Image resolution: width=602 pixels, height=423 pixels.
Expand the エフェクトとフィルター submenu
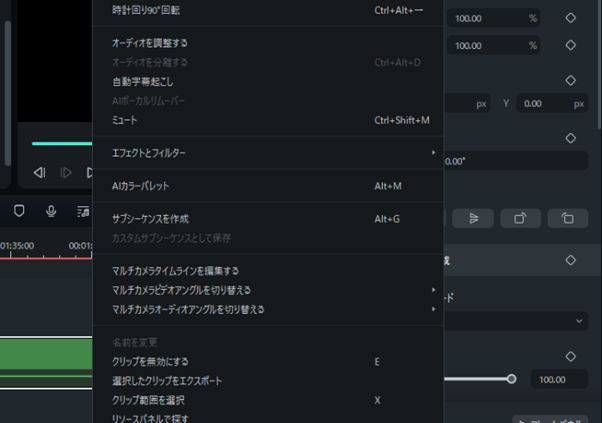click(x=268, y=153)
